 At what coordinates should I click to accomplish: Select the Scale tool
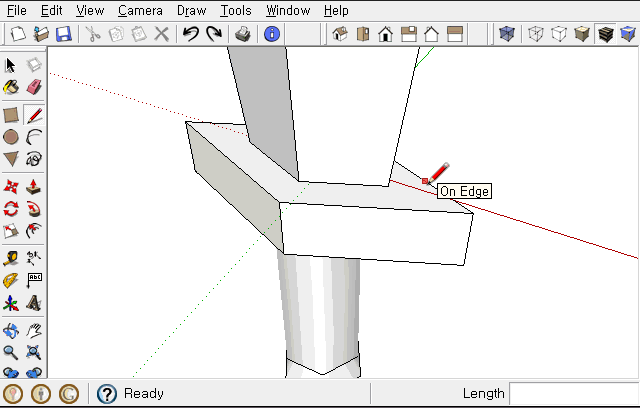tap(11, 231)
